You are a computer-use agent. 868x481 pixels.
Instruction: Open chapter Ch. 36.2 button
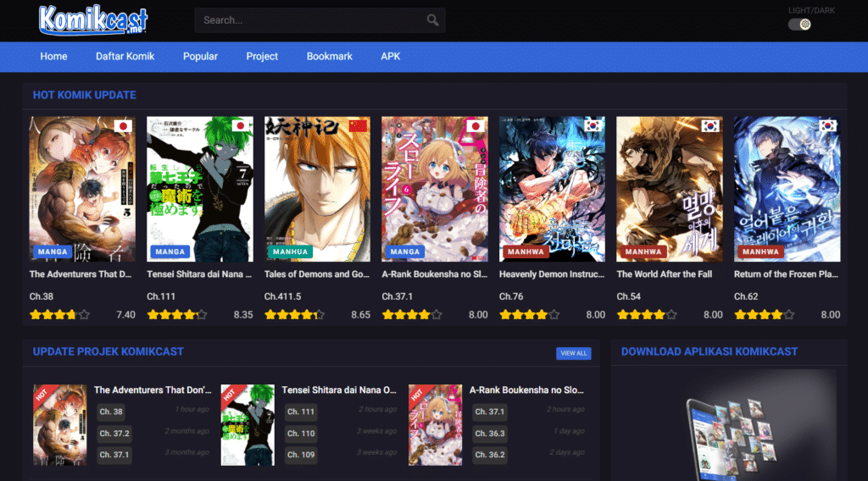tap(490, 455)
